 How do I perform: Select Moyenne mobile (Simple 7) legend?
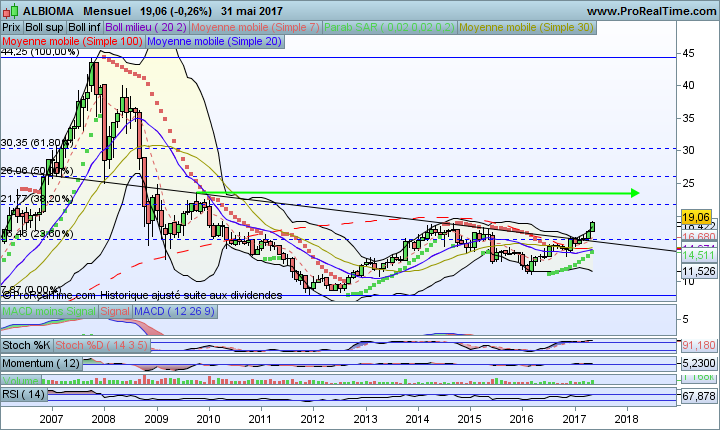[x=255, y=28]
